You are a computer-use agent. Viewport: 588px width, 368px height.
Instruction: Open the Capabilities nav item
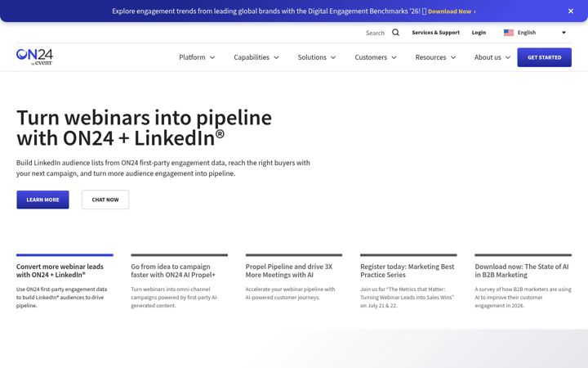[x=252, y=57]
